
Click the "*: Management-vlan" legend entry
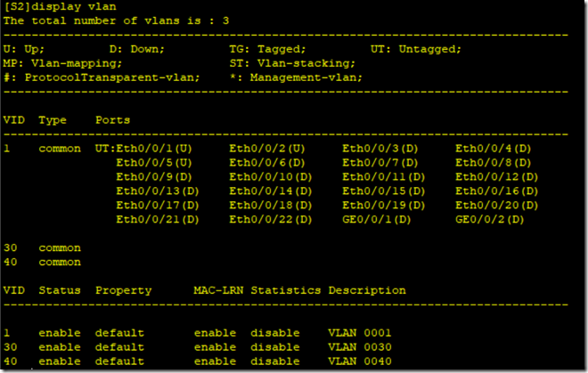[306, 77]
